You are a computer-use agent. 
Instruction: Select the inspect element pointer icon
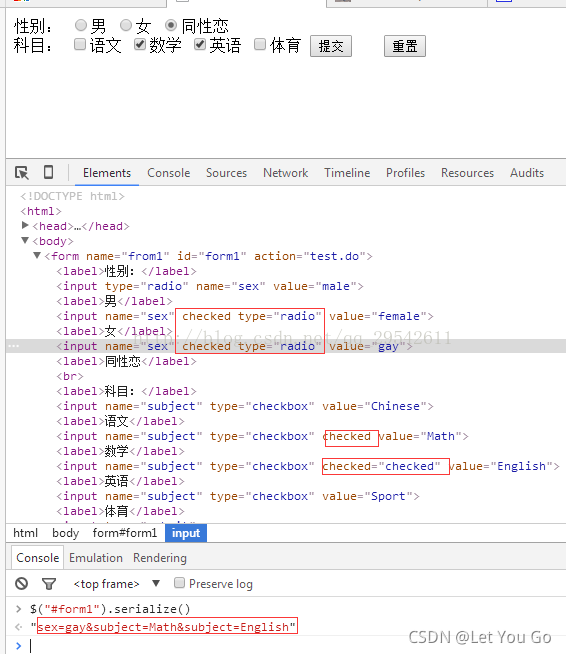tap(22, 173)
